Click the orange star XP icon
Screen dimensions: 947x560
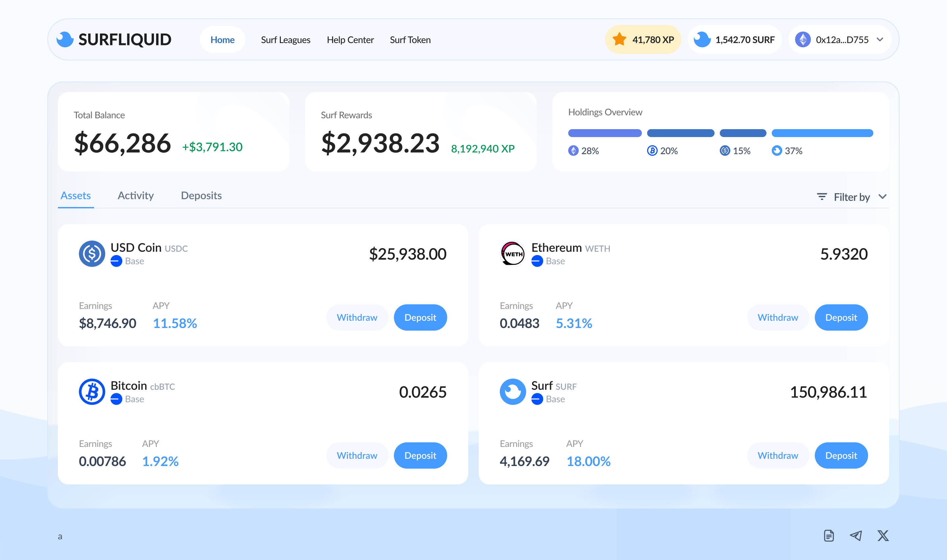[619, 40]
